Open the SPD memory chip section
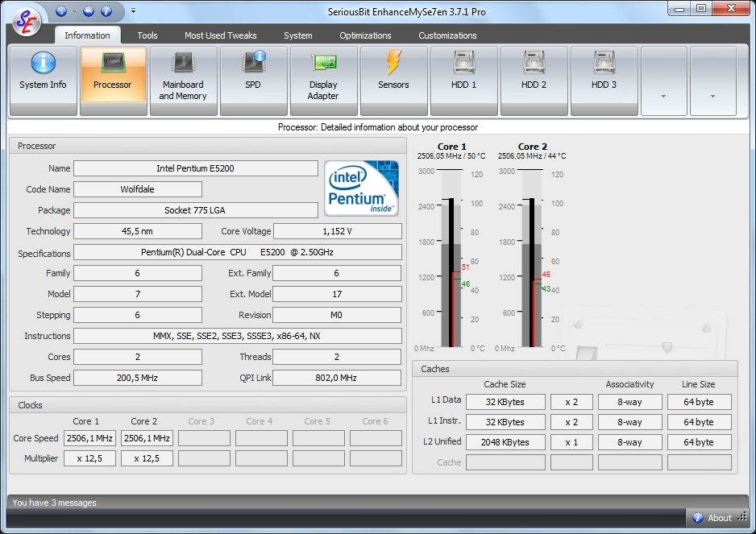Screen dimensions: 756x534 253,80
